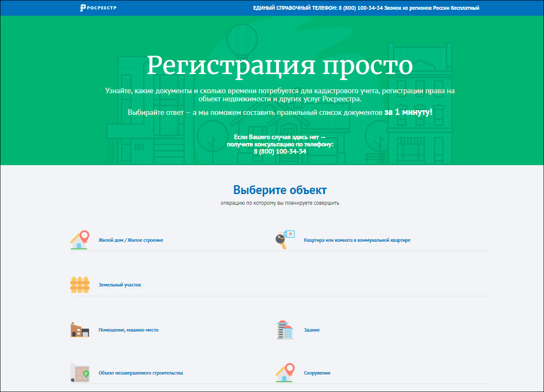Screen dimensions: 544x392
Task: Click the bold за 1 минуту! text
Action: coord(408,112)
